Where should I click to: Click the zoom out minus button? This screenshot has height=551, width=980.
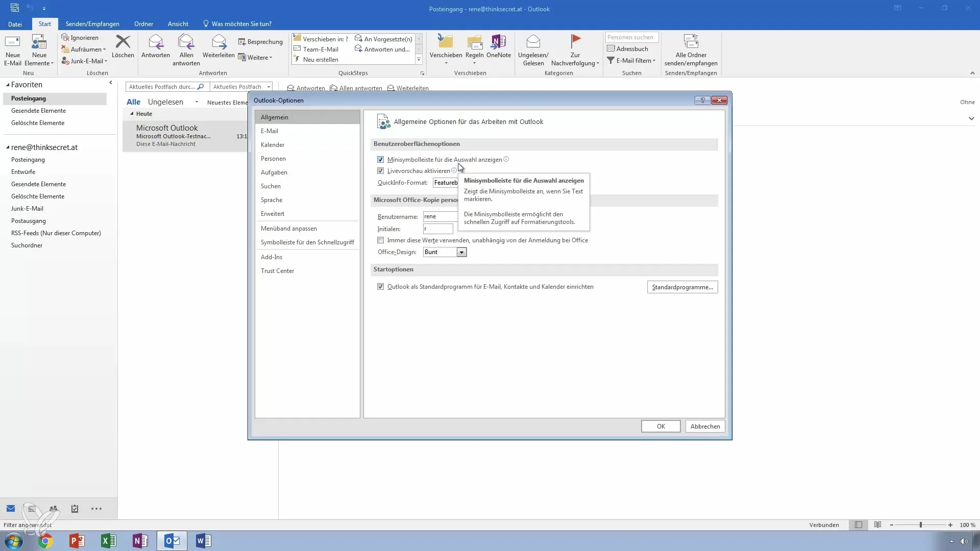pyautogui.click(x=892, y=525)
